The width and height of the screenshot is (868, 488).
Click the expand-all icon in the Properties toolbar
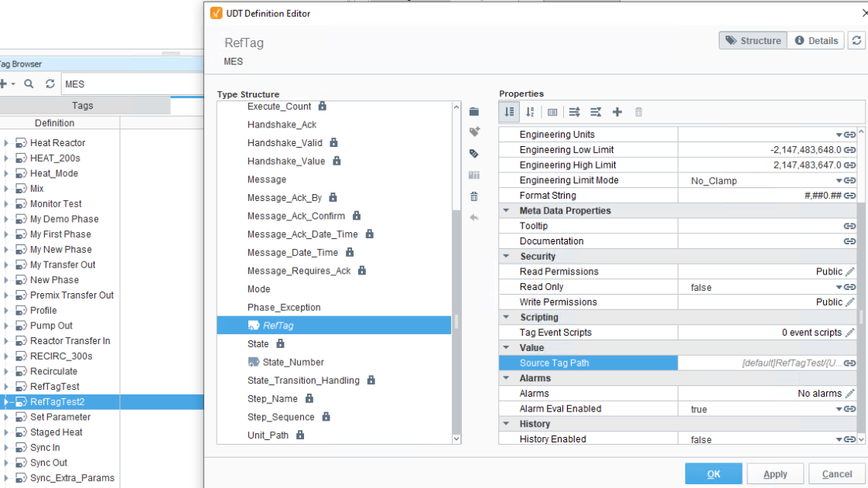point(574,112)
